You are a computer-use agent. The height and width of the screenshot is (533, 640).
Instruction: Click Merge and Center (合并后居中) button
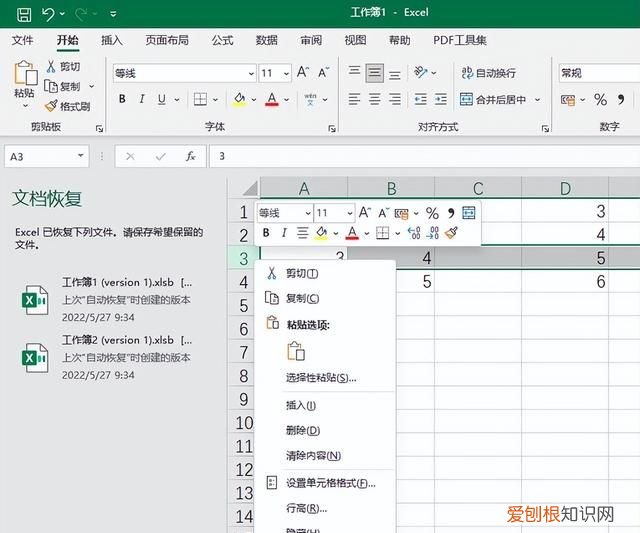(493, 99)
